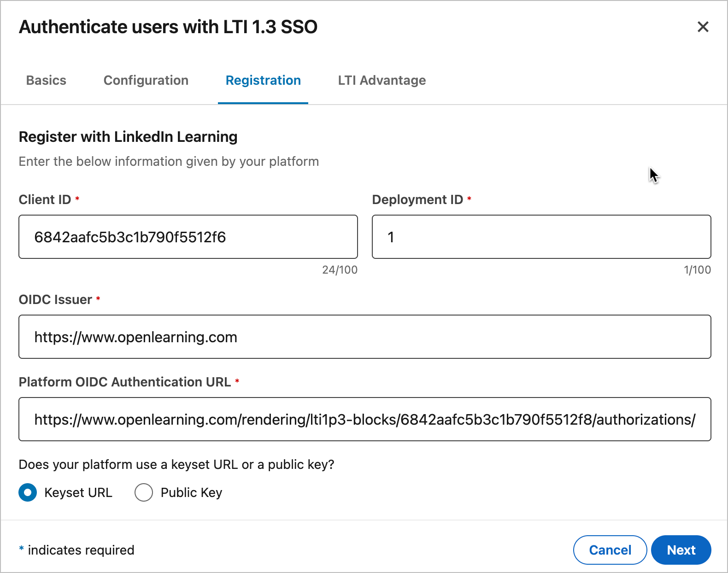728x573 pixels.
Task: Click the '24/100' character counter
Action: pyautogui.click(x=340, y=270)
